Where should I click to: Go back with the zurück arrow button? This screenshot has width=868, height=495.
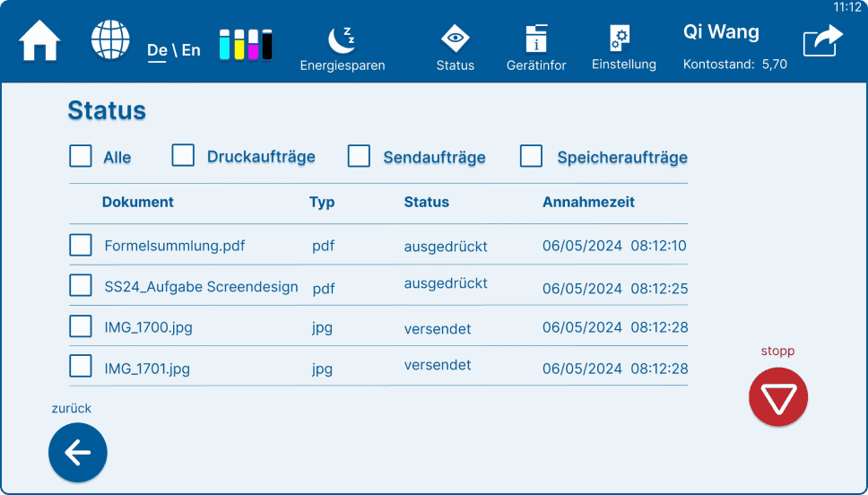click(77, 452)
